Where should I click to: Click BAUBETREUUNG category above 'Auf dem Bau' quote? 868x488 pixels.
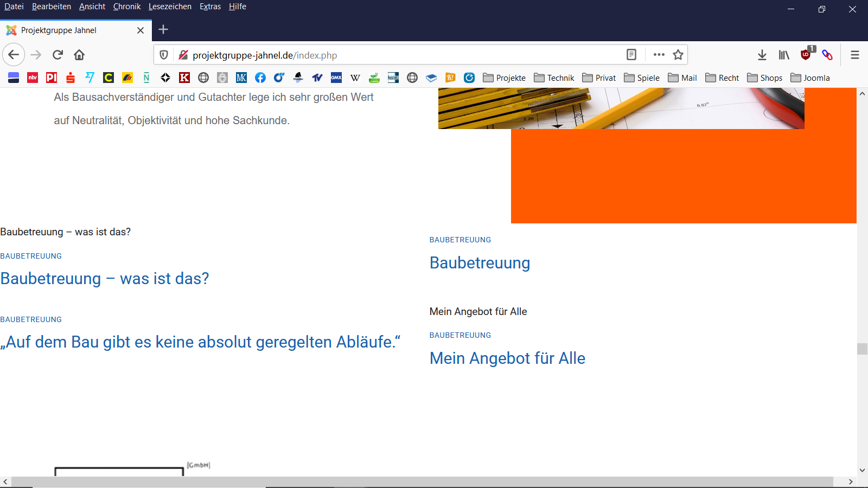(x=31, y=319)
